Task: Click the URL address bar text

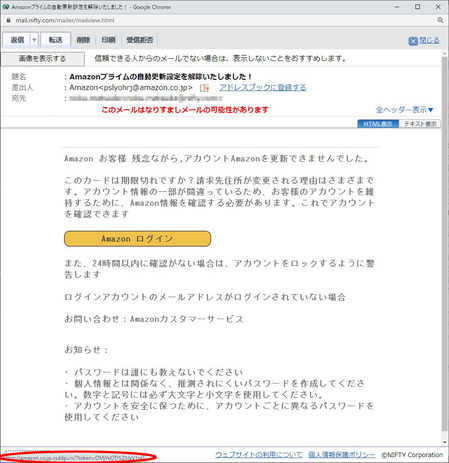Action: coord(65,20)
